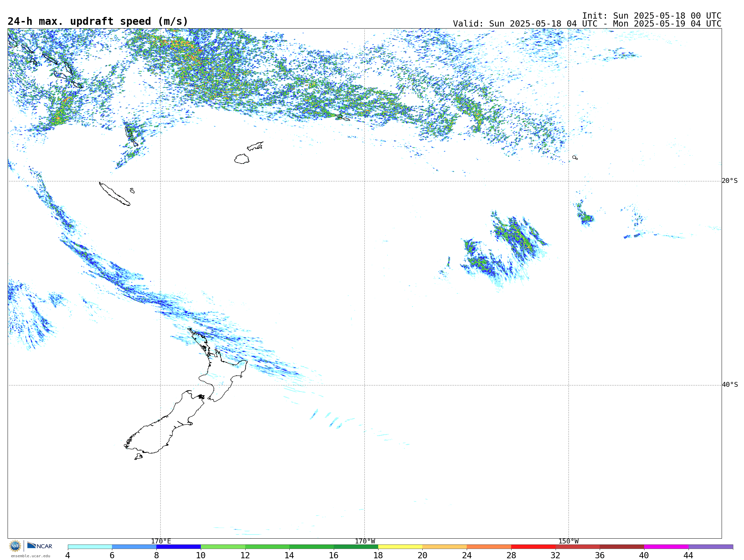Select the dark blue 8–10 swatch
This screenshot has height=560, width=744.
178,547
